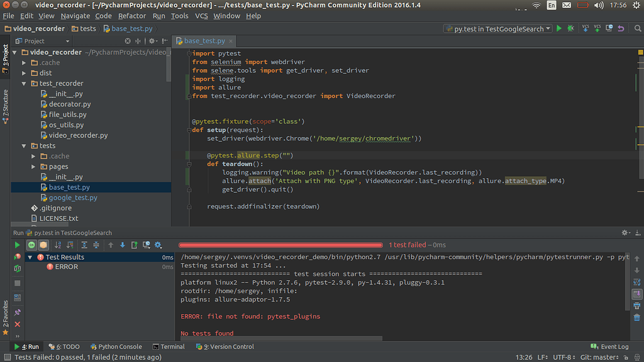Screen dimensions: 644x362
Task: Start debugging with the green bug icon
Action: coord(570,28)
